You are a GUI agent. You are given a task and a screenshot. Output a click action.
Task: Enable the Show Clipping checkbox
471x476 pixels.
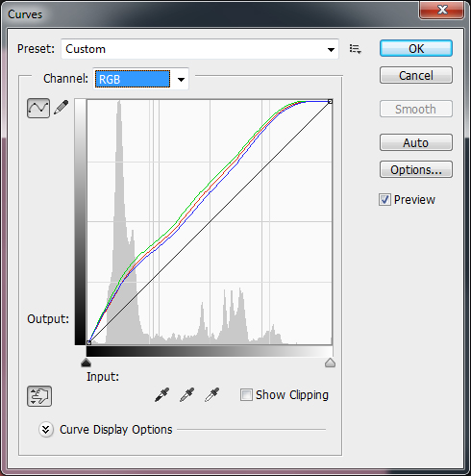246,395
